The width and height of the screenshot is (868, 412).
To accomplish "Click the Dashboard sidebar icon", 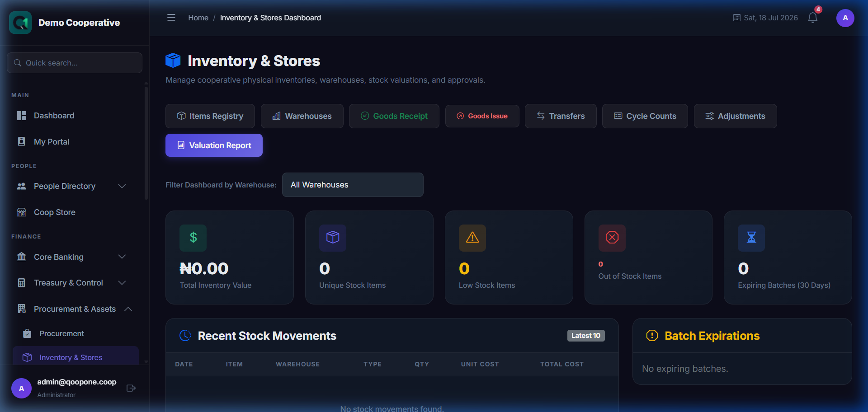I will coord(21,116).
